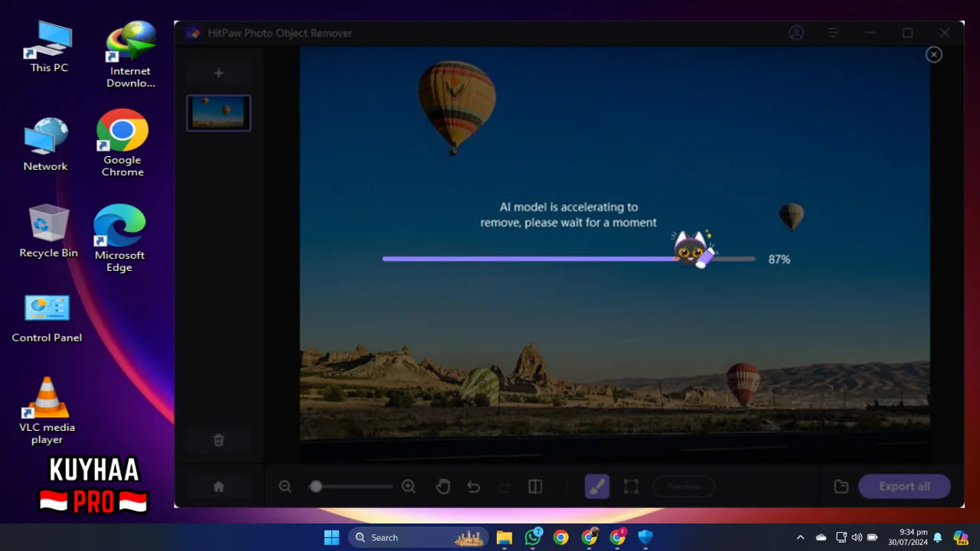Open the HitPaw hamburger menu

(834, 33)
